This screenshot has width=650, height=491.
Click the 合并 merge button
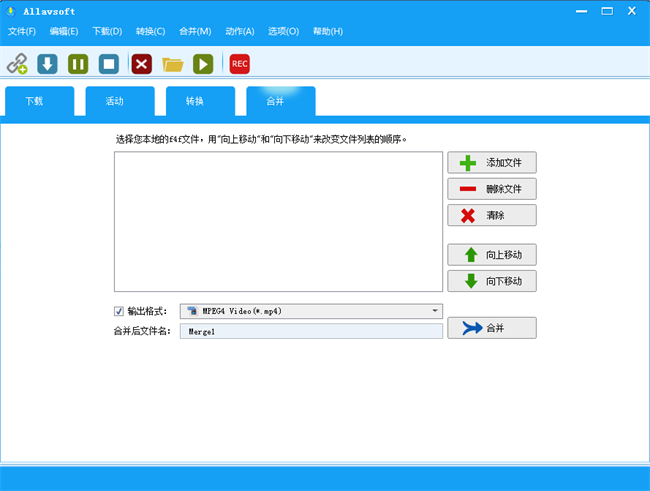[x=491, y=328]
